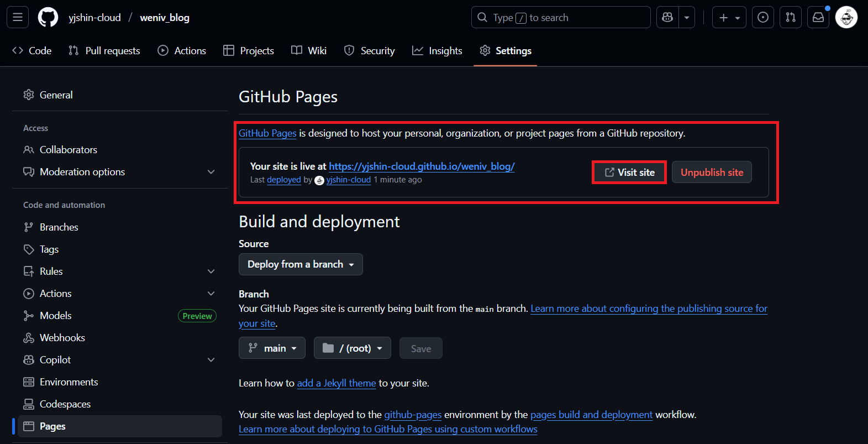Screen dimensions: 868x444
Task: Switch to the Actions tab
Action: click(182, 50)
